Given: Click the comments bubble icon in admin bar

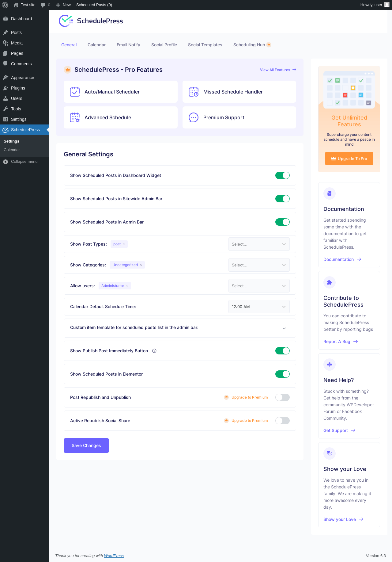Looking at the screenshot, I should [43, 5].
